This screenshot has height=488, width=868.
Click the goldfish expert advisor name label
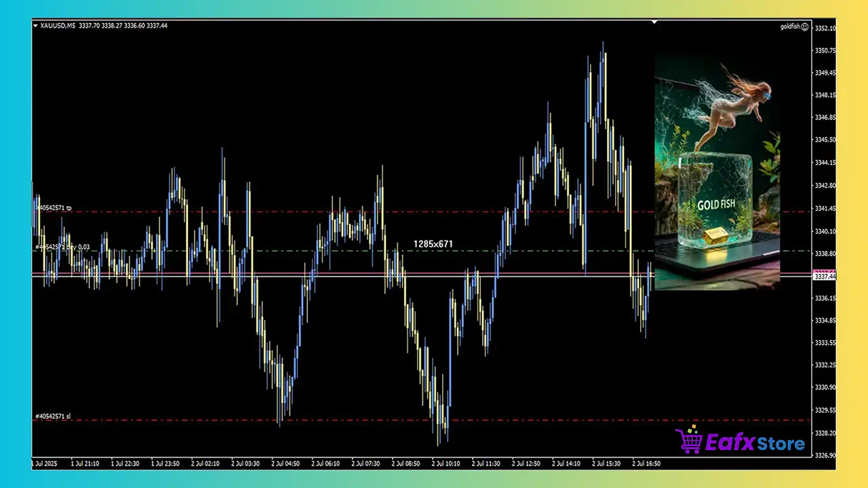[x=790, y=27]
